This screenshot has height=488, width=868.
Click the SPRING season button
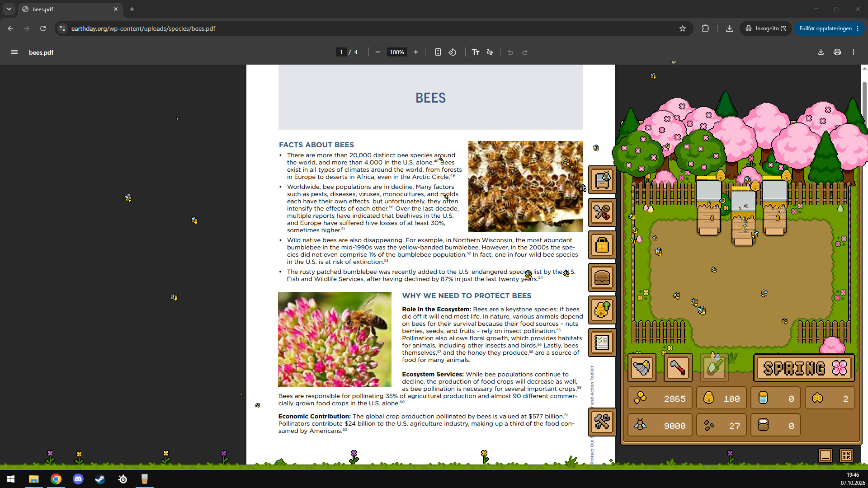(x=804, y=368)
